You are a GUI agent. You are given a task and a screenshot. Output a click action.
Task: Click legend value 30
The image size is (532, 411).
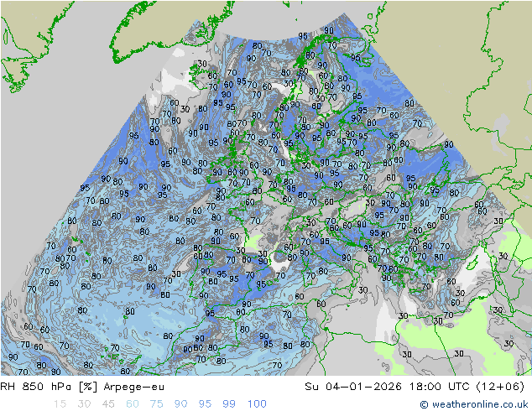[x=84, y=404]
